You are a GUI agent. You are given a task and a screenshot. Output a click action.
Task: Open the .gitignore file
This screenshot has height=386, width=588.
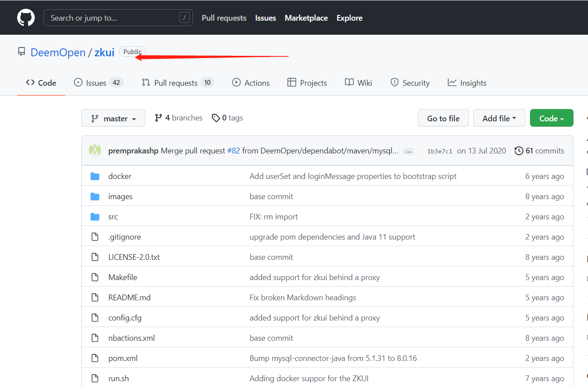click(124, 237)
